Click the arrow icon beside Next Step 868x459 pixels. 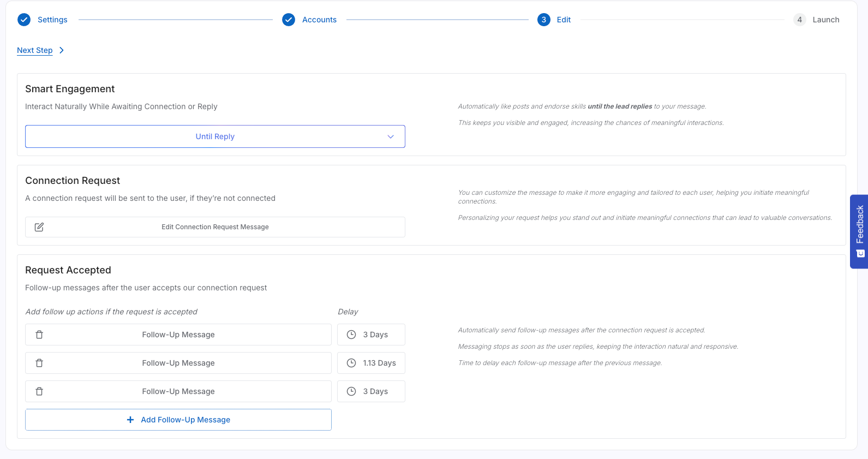(x=62, y=50)
